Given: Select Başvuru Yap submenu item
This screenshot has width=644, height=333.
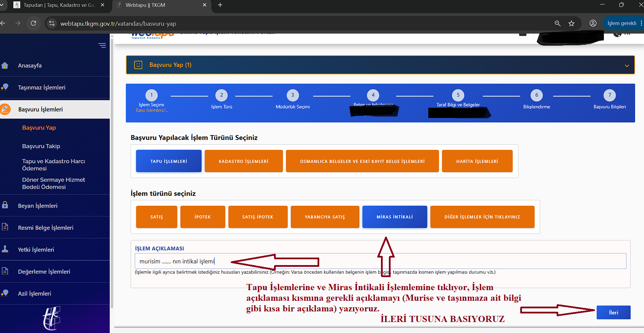Looking at the screenshot, I should 39,128.
